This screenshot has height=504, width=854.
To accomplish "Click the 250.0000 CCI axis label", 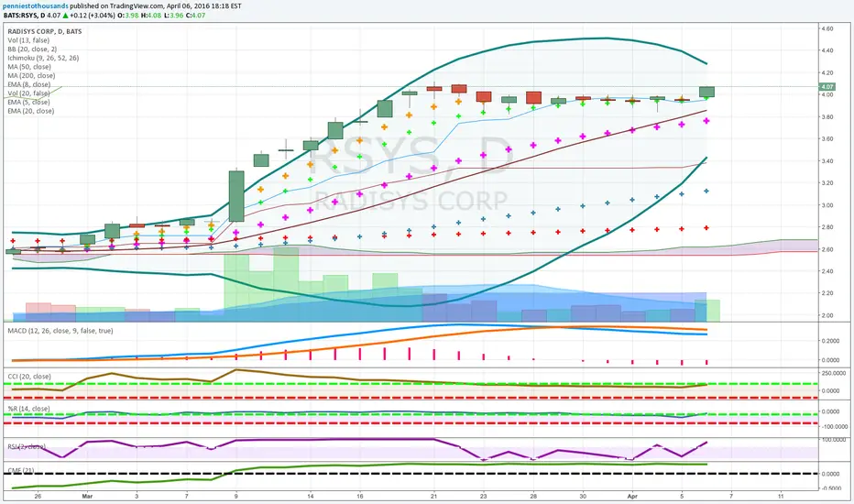I will pos(833,373).
